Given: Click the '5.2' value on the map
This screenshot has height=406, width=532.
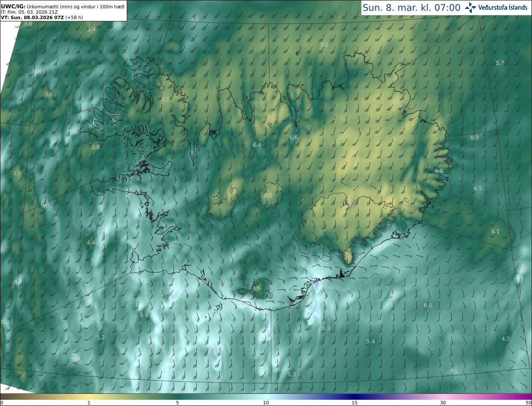Looking at the screenshot, I should (x=101, y=337).
